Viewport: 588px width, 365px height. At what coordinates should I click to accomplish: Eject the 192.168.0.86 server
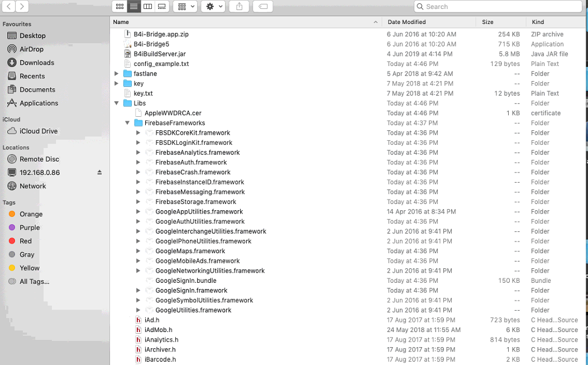[x=99, y=172]
